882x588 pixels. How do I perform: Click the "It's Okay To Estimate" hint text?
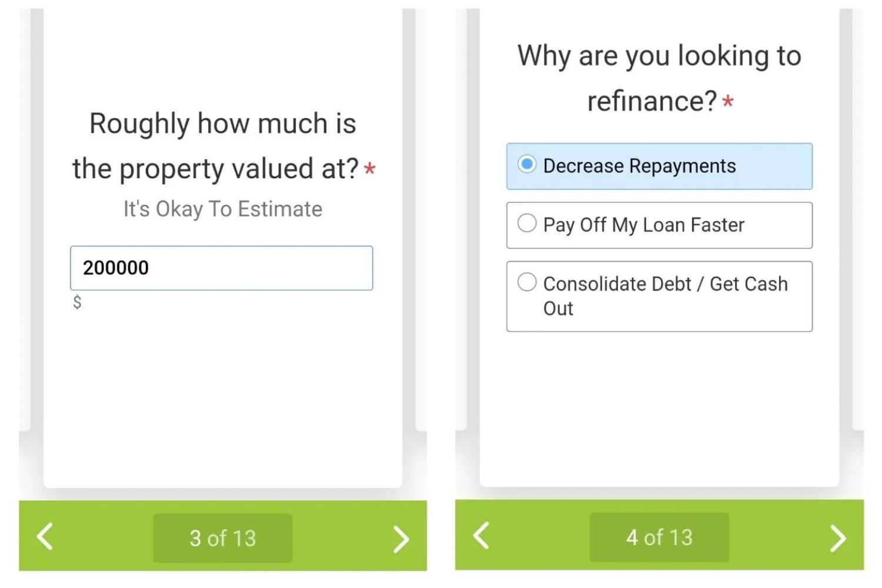pyautogui.click(x=222, y=209)
